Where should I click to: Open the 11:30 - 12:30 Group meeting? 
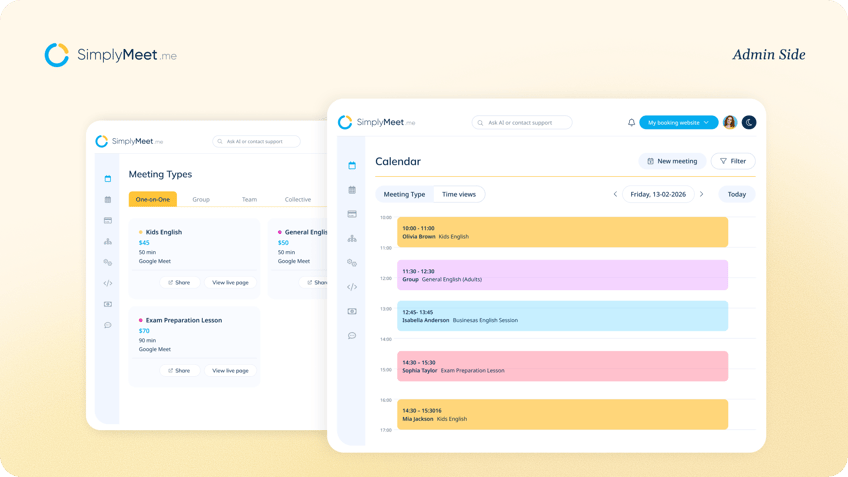pyautogui.click(x=562, y=275)
